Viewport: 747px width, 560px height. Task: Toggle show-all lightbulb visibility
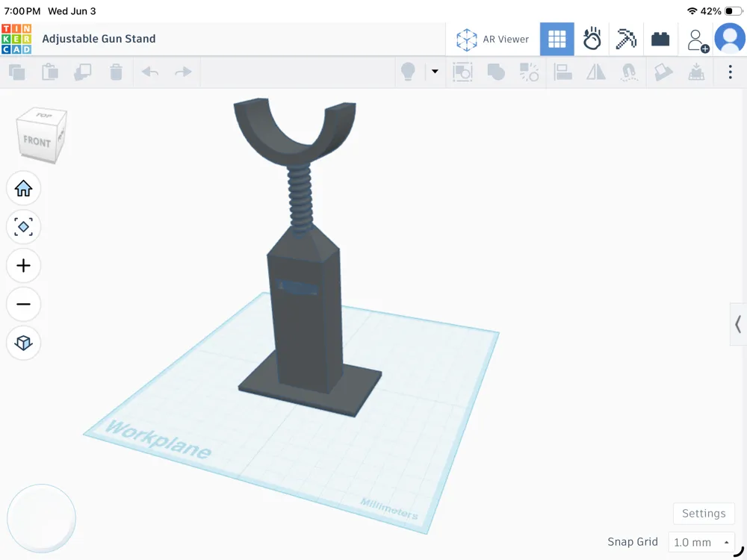point(409,72)
